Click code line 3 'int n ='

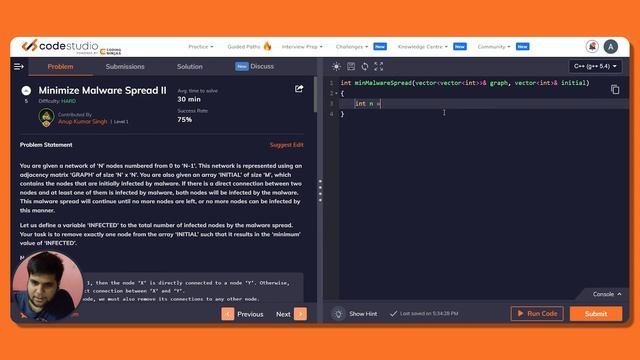367,104
